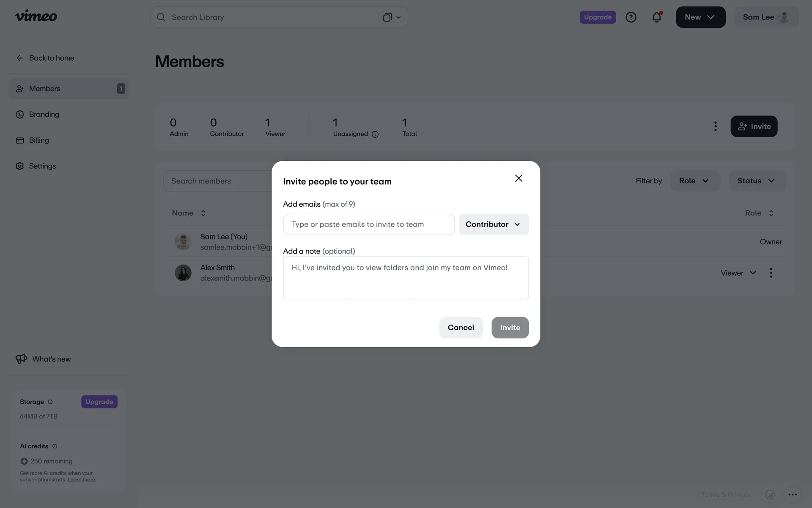Open Billing in the sidebar
The image size is (812, 508).
(x=39, y=140)
